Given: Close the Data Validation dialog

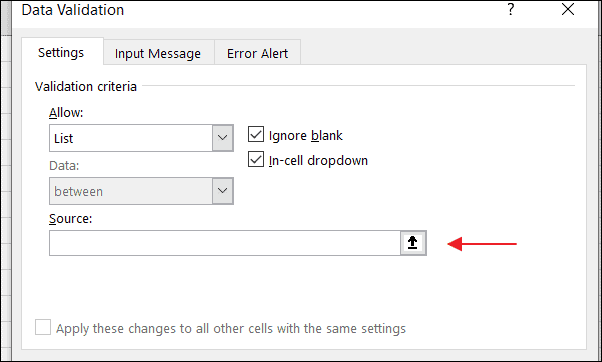Looking at the screenshot, I should [567, 9].
